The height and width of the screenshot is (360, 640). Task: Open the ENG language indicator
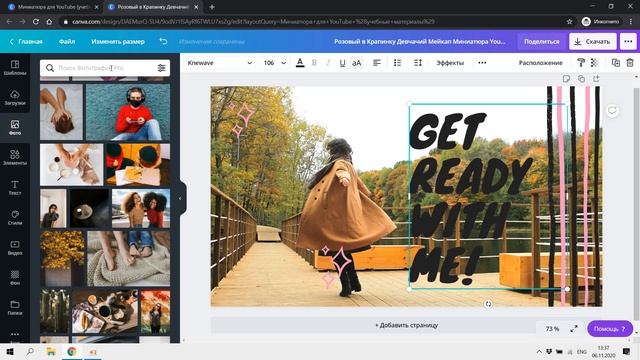(x=582, y=351)
